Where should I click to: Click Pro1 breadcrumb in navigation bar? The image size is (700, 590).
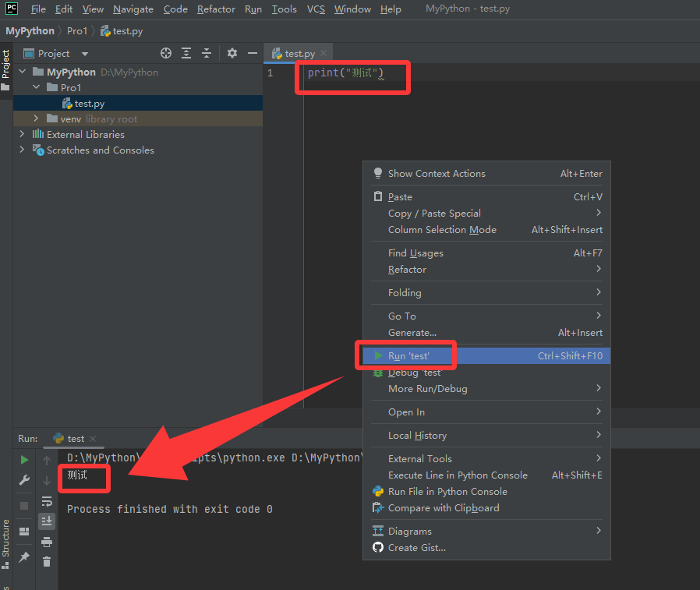77,31
